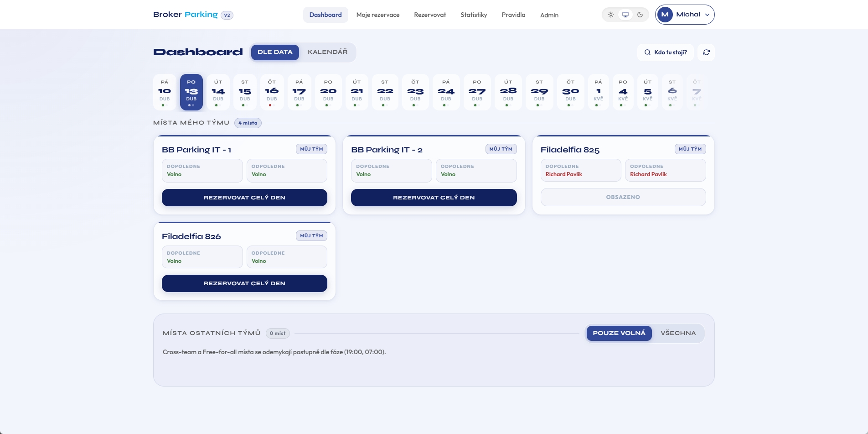
Task: Go to Statistiky page
Action: pos(474,15)
